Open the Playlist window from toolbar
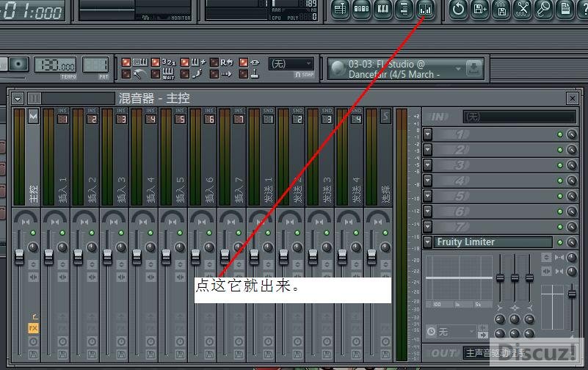 click(340, 9)
